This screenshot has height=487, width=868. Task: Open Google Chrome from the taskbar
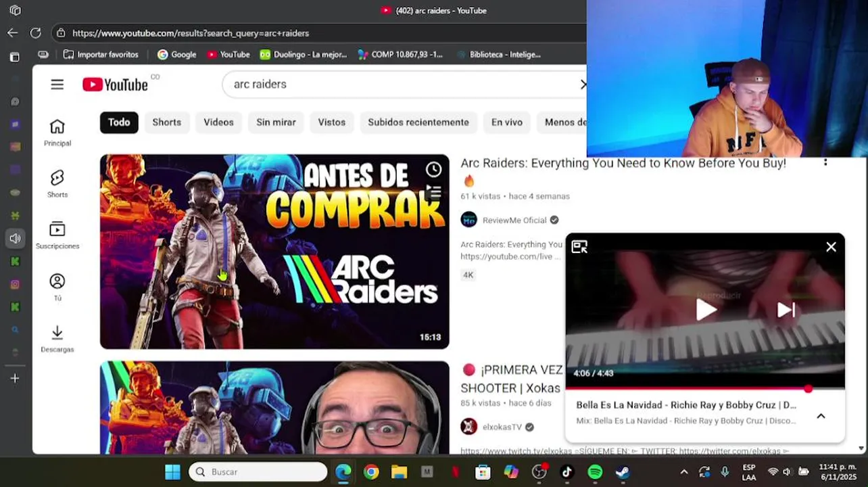click(371, 472)
